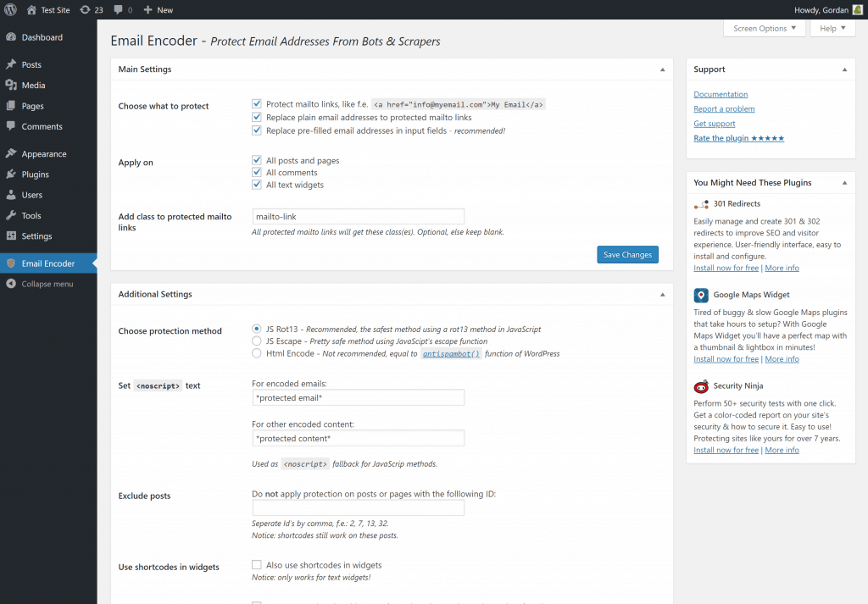Open the Documentation link in Support panel
The width and height of the screenshot is (868, 604).
tap(721, 94)
